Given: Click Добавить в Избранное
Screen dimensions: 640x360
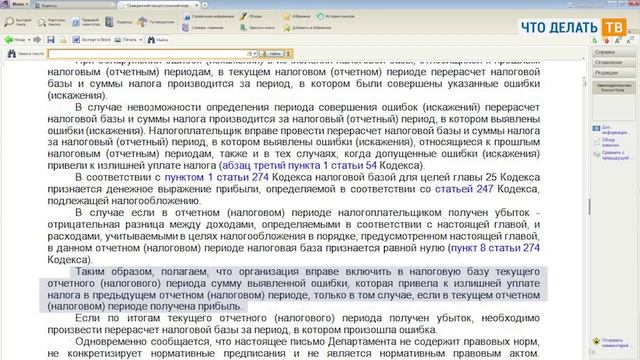Looking at the screenshot, I should 307,28.
